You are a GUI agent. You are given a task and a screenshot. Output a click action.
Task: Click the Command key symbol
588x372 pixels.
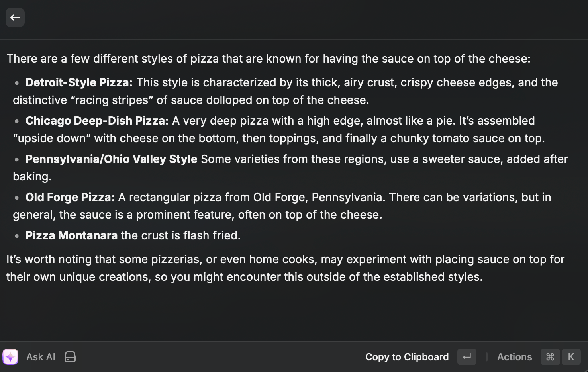(x=550, y=357)
